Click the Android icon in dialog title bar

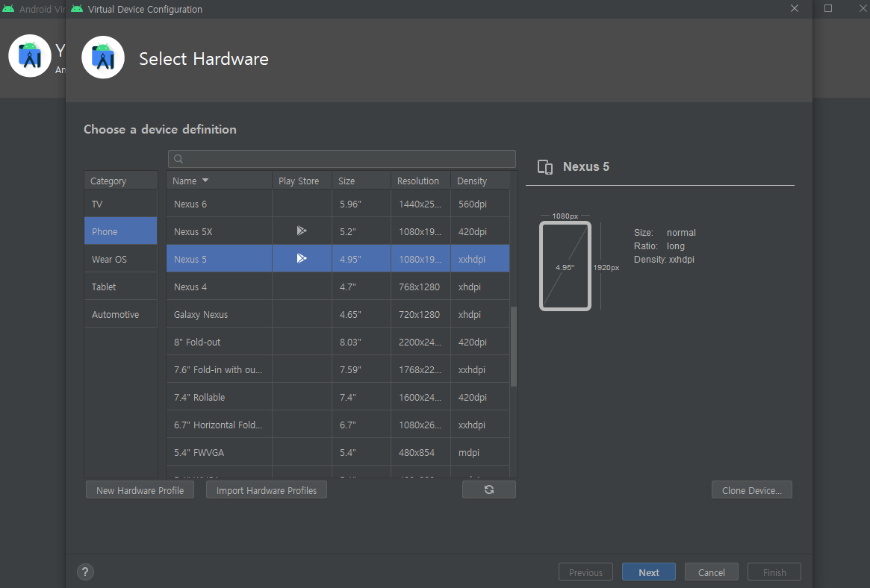click(77, 9)
